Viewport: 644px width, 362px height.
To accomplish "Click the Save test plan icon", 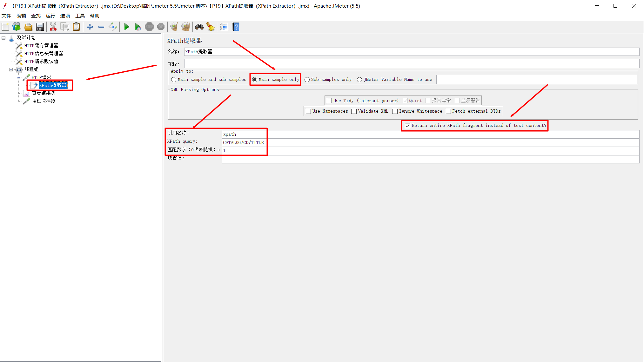I will click(40, 27).
